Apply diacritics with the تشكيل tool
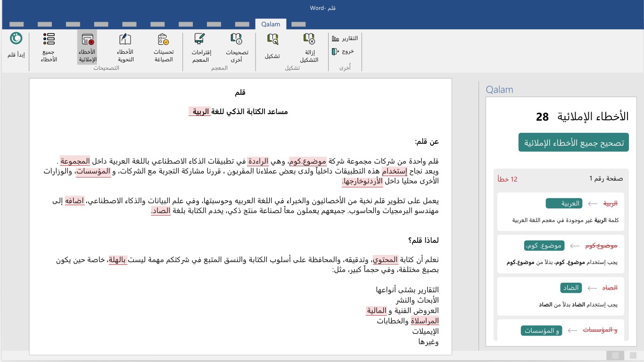Viewport: 644px width, 362px height. tap(272, 46)
